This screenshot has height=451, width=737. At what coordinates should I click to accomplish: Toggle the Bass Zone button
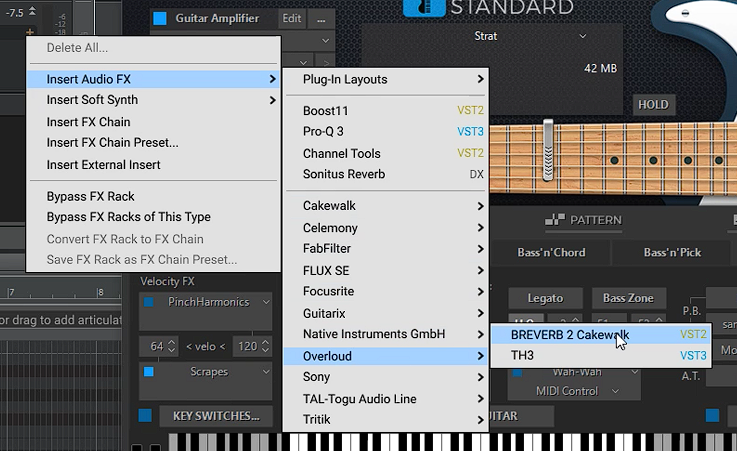(628, 298)
